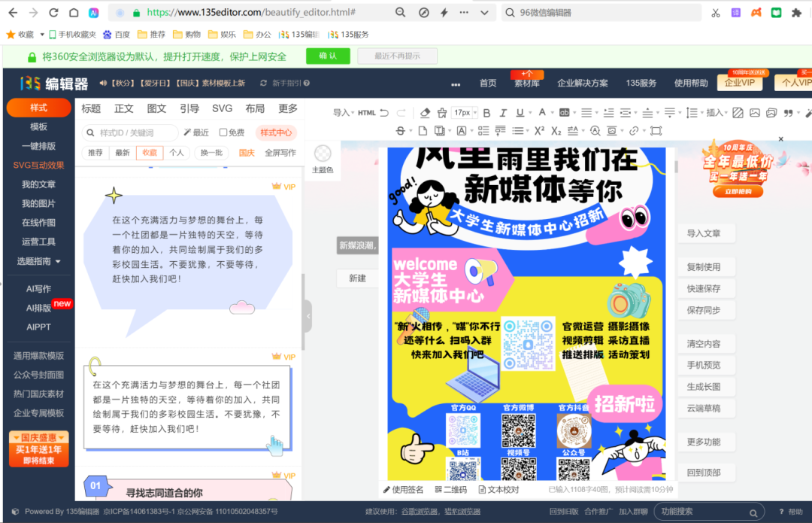The image size is (812, 523).
Task: Click the 功能搜索 footer search field
Action: (x=710, y=512)
